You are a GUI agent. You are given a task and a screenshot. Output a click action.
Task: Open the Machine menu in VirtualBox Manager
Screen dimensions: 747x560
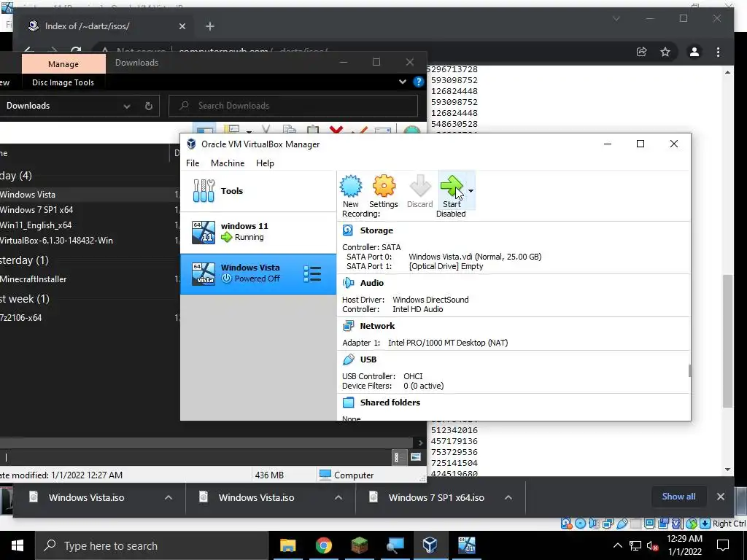click(x=228, y=163)
